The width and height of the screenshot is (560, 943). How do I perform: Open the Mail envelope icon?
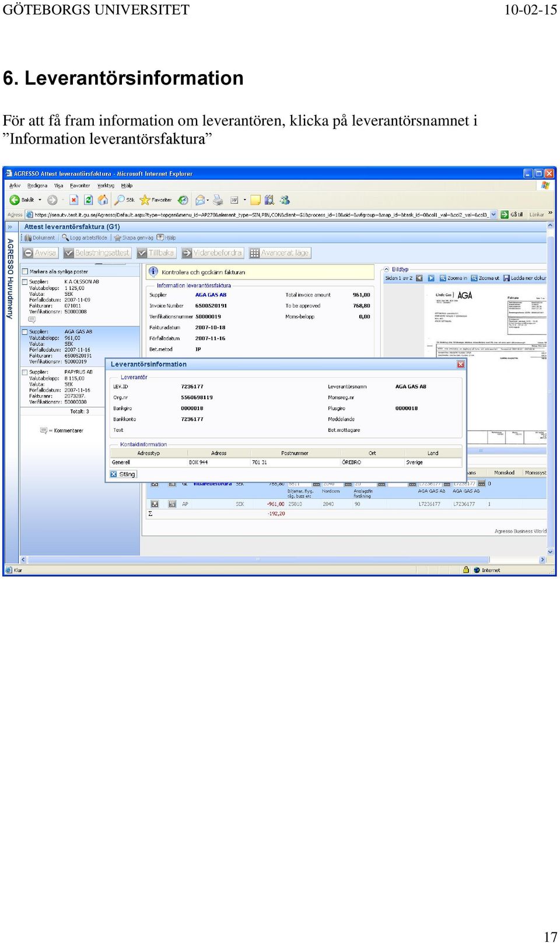[200, 200]
